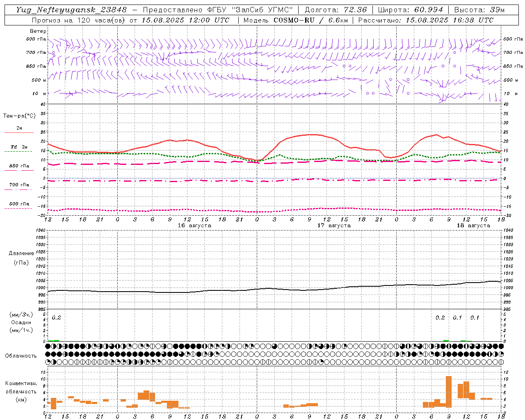Click the 17 августа date label
525x420 pixels.
coord(334,226)
